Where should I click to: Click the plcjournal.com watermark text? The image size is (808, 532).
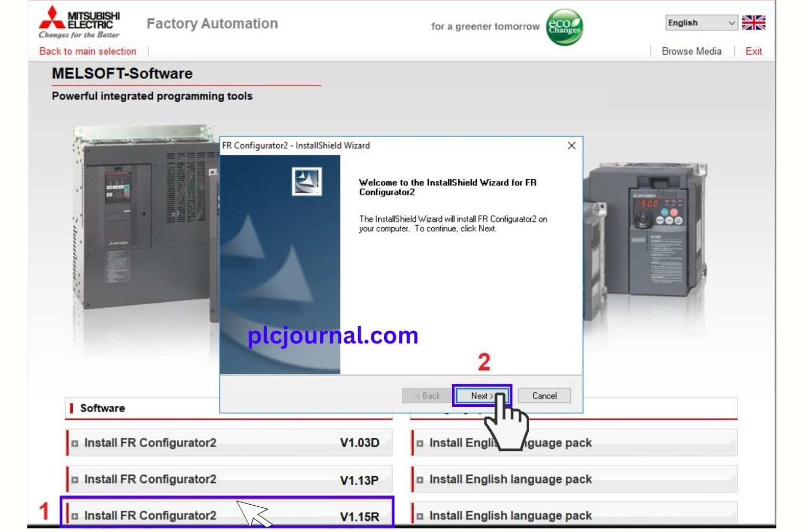pyautogui.click(x=331, y=335)
